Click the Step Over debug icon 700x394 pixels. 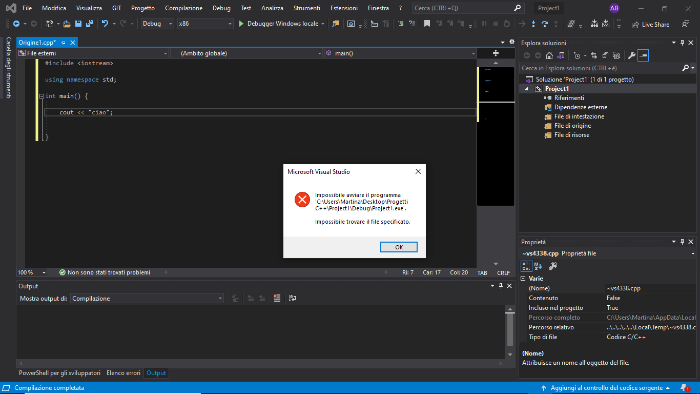[x=545, y=24]
